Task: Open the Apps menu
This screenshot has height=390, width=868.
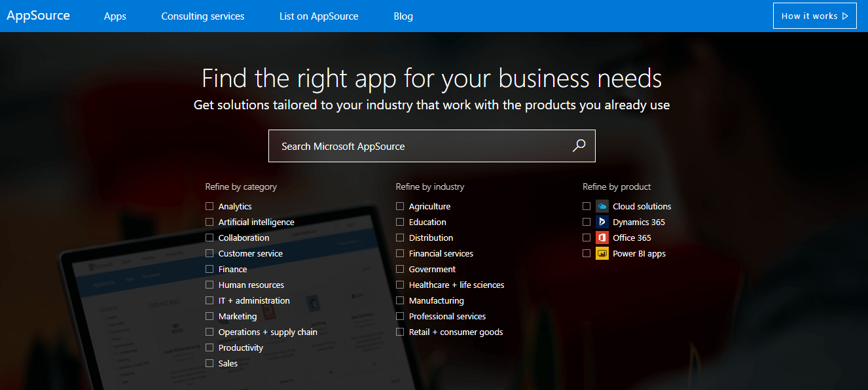Action: click(115, 16)
